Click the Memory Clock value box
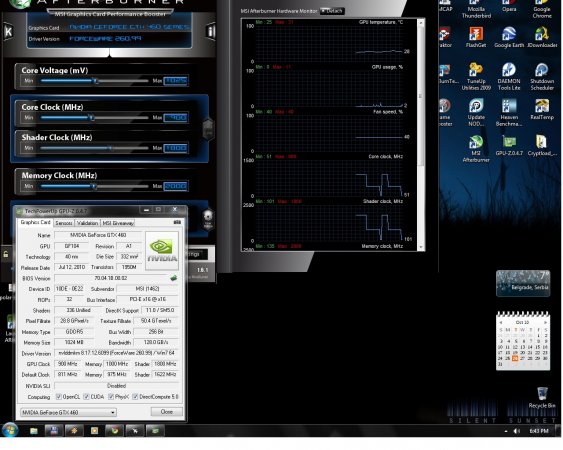Viewport: 563px width, 450px height. [x=176, y=186]
